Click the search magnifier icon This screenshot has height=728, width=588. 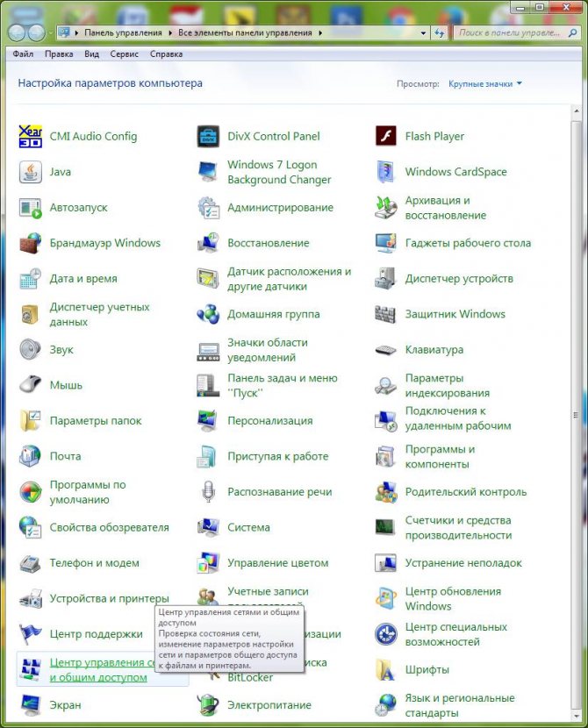click(573, 33)
